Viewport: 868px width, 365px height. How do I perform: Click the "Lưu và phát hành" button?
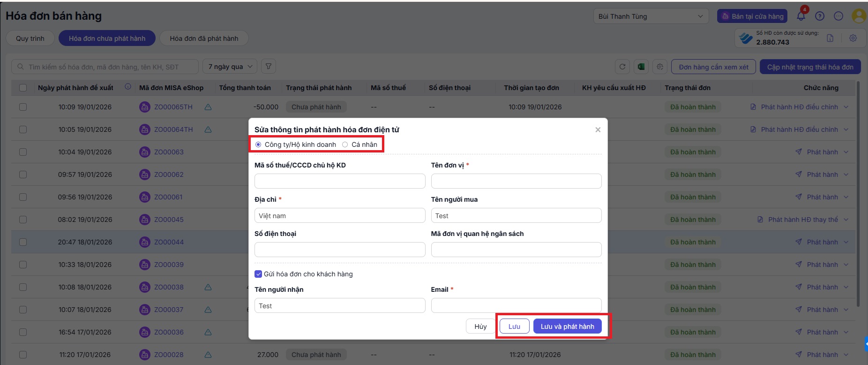point(567,327)
